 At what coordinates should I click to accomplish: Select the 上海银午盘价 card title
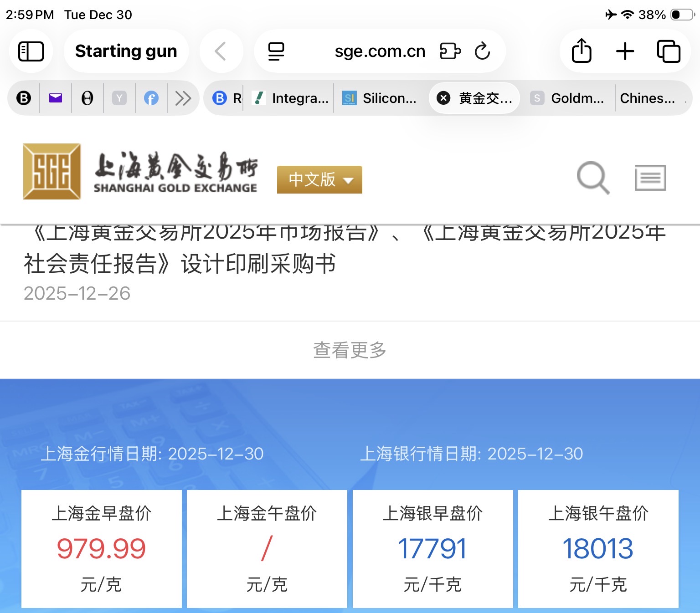[x=598, y=513]
